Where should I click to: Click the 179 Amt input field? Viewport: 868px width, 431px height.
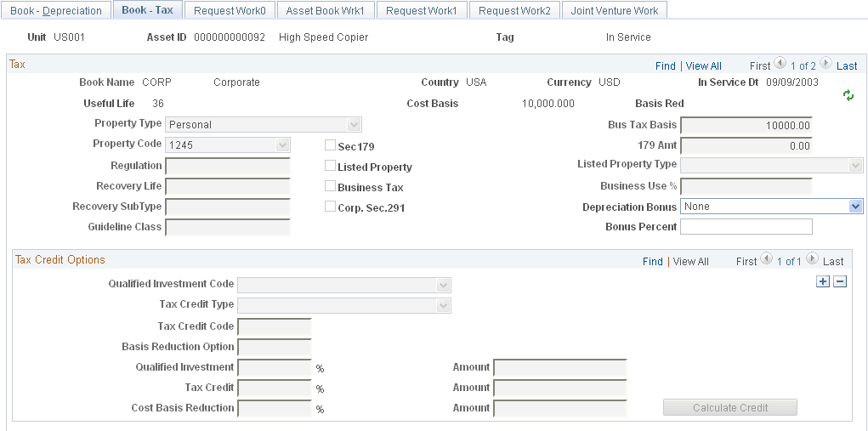coord(746,145)
